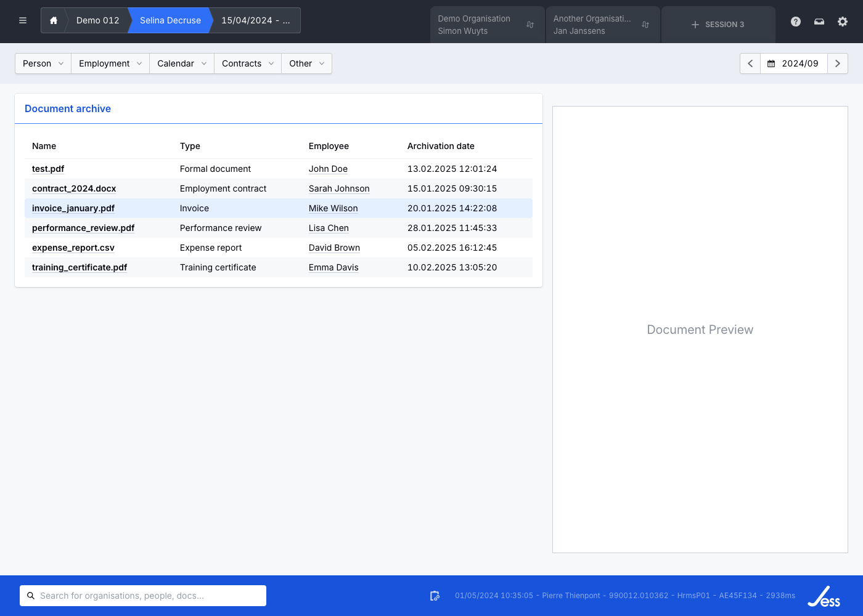Go to the home breadcrumb icon
The height and width of the screenshot is (616, 863).
point(54,20)
